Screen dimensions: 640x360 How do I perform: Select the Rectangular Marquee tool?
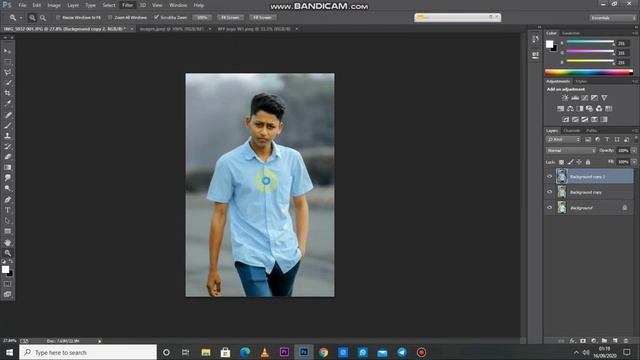pyautogui.click(x=7, y=62)
